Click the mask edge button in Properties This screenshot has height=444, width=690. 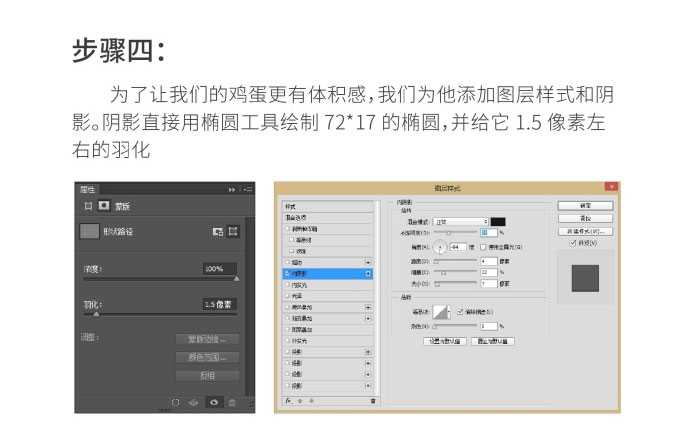click(208, 339)
